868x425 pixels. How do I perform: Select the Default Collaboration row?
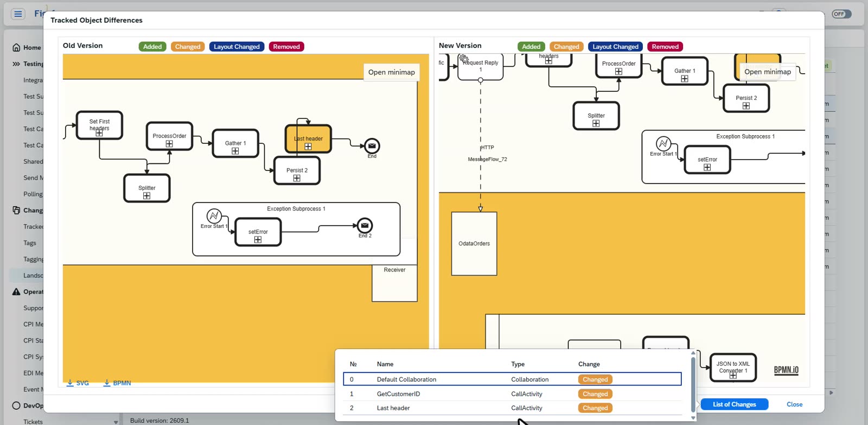pyautogui.click(x=512, y=379)
